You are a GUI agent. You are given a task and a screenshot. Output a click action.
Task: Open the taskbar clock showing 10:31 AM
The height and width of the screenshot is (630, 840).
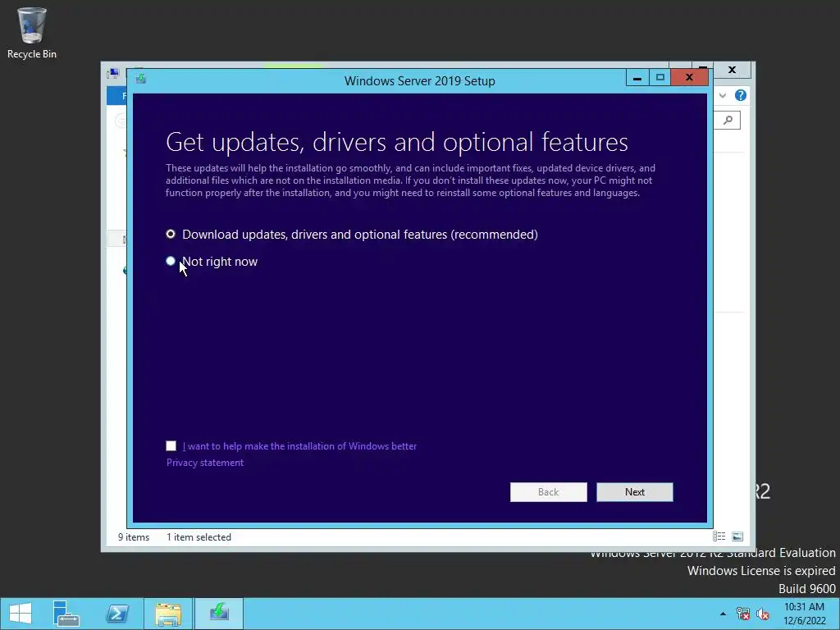coord(805,614)
